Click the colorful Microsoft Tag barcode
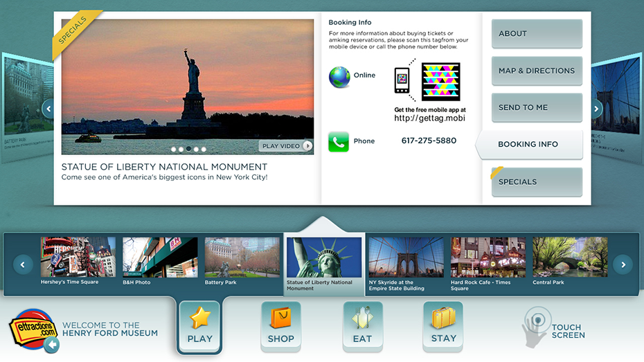 440,82
